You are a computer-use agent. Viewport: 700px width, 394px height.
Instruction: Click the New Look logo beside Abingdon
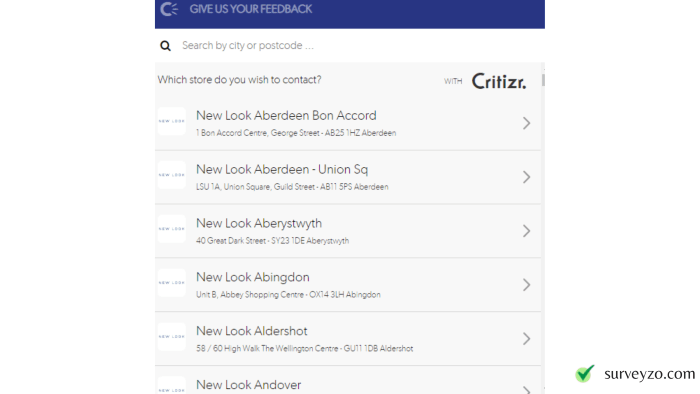[171, 283]
